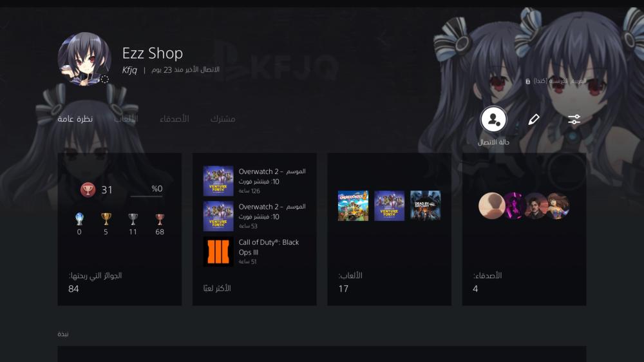Select the gold trophy icon

[106, 219]
